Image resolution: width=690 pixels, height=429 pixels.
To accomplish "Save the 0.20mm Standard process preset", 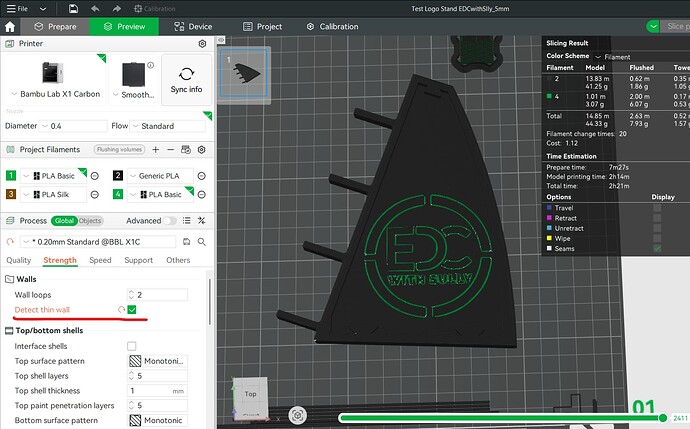I will click(x=187, y=242).
